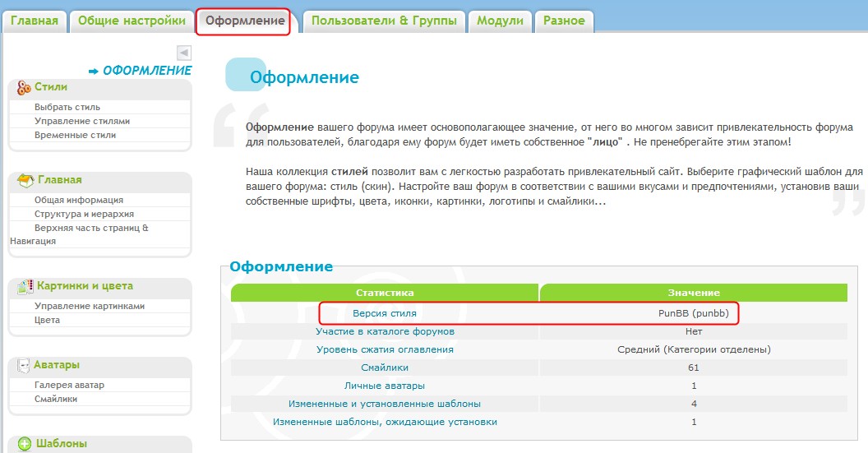Viewport: 868px width, 453px height.
Task: Click the Картинки и цвета header
Action: click(85, 286)
